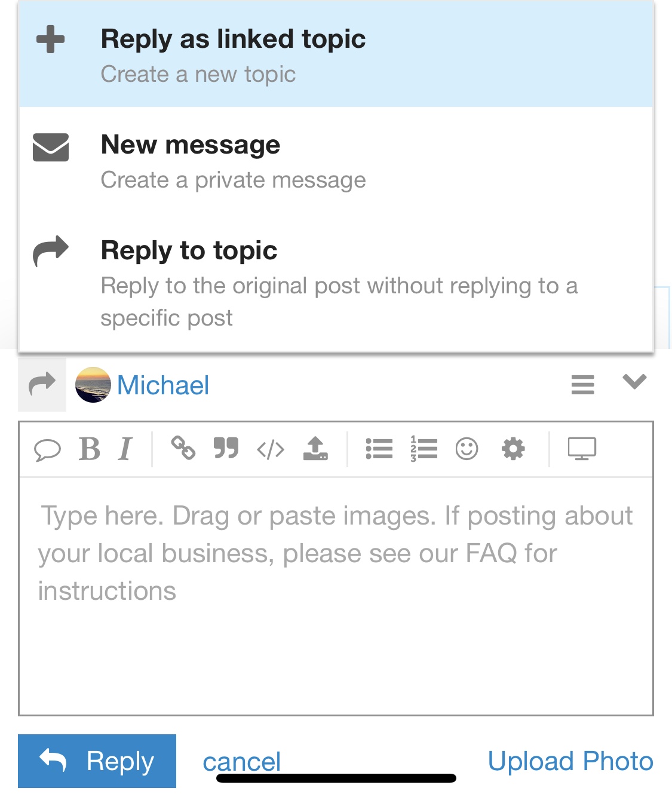Select Reply to topic option

coord(336,282)
